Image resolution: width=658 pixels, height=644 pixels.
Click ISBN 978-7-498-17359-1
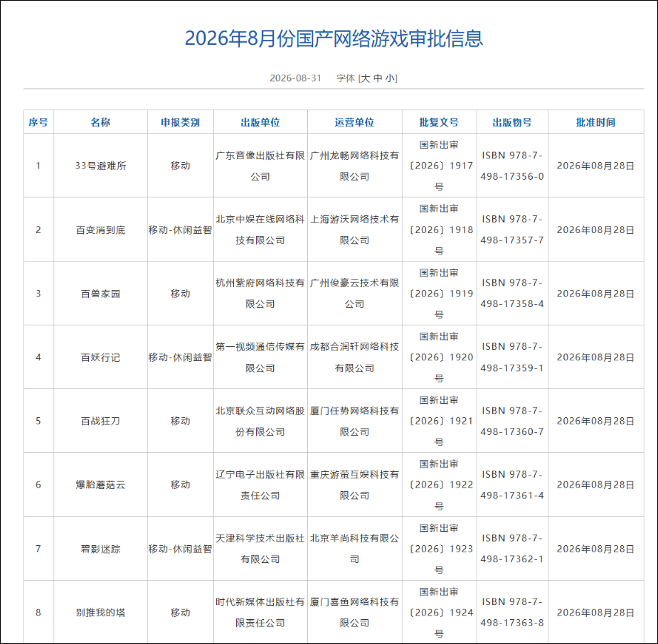click(512, 358)
